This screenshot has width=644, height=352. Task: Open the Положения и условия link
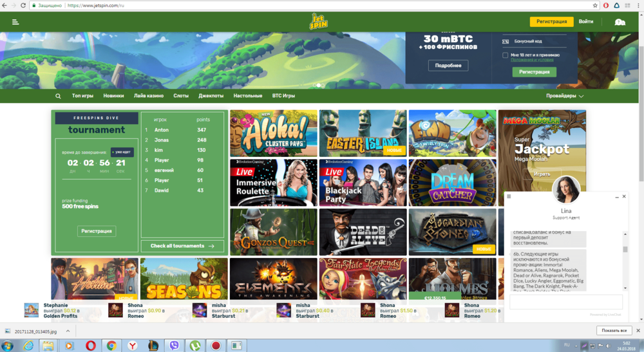[532, 60]
